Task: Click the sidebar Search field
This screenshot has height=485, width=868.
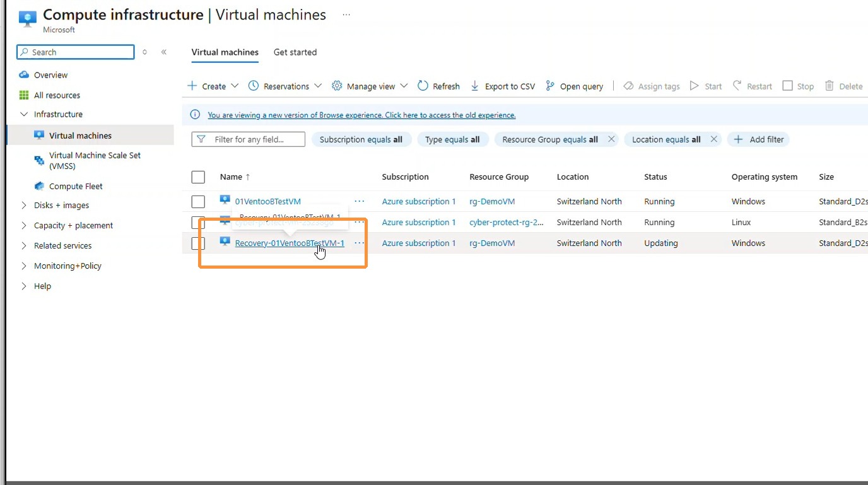Action: [76, 52]
